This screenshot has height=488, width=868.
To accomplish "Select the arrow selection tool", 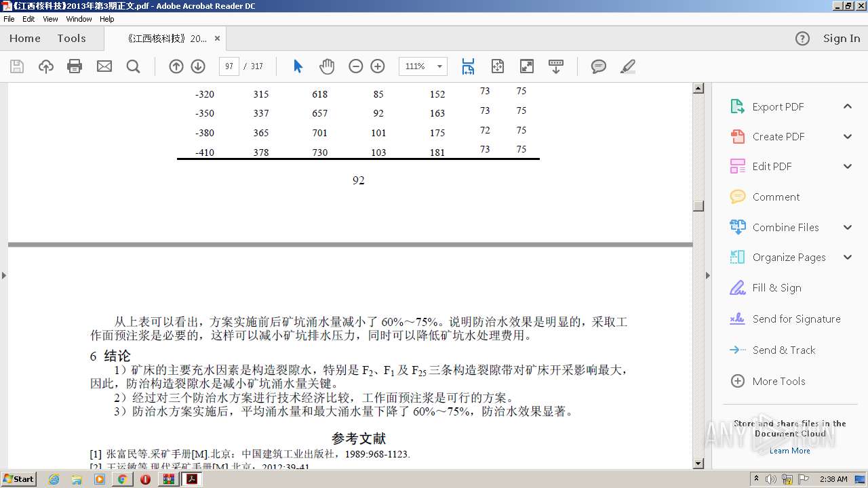I will pyautogui.click(x=298, y=66).
